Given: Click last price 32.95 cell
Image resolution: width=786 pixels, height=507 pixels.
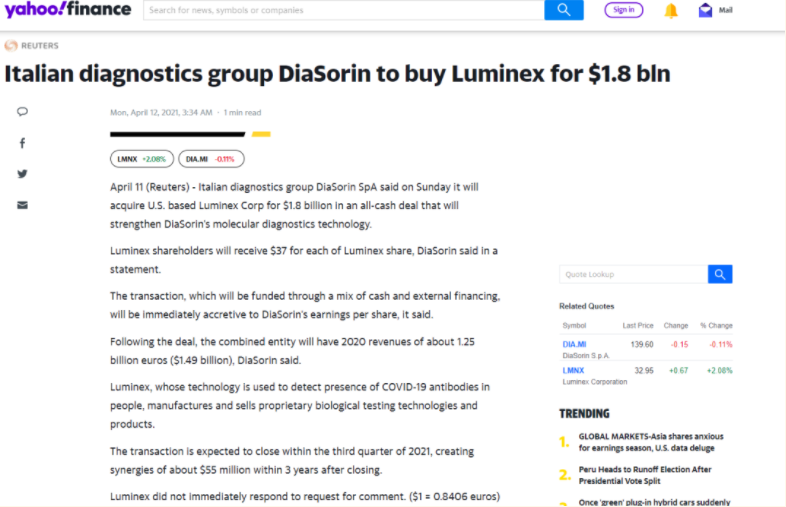Looking at the screenshot, I should click(x=644, y=371).
